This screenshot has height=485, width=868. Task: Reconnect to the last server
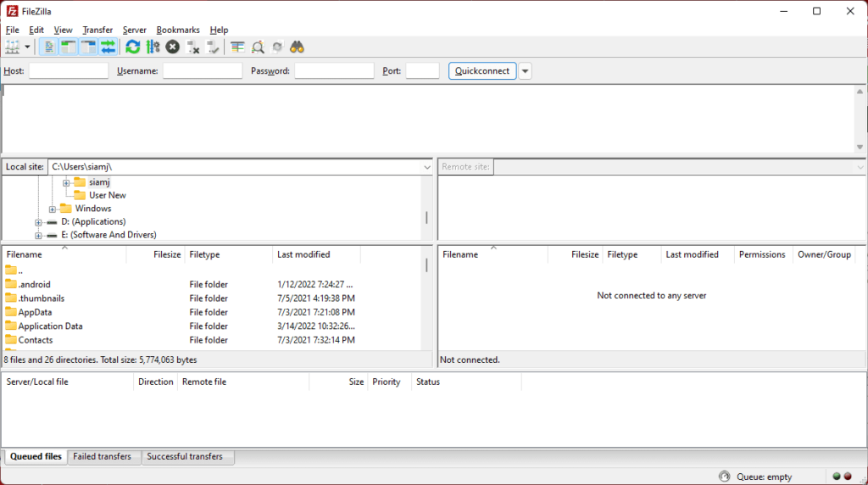pyautogui.click(x=213, y=47)
